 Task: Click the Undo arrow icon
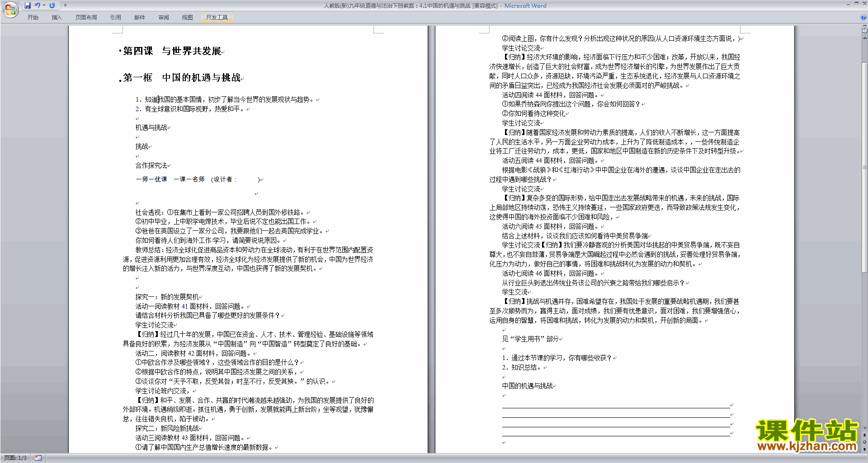(x=38, y=5)
